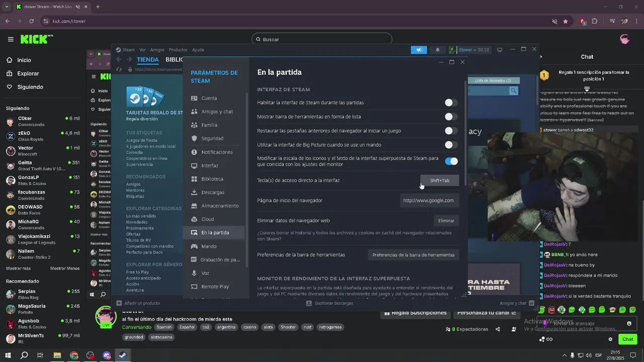
Task: Open a new Chrome tab
Action: 98,7
